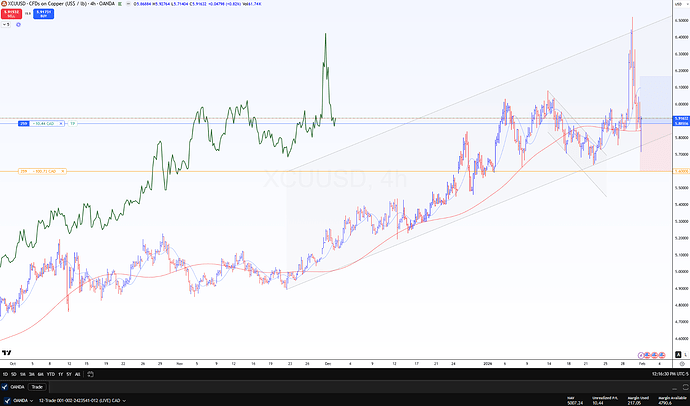Click the TP label on position line

(x=73, y=124)
